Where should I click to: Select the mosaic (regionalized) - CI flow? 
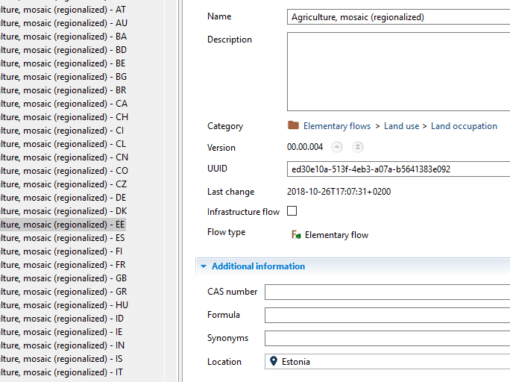(x=62, y=130)
